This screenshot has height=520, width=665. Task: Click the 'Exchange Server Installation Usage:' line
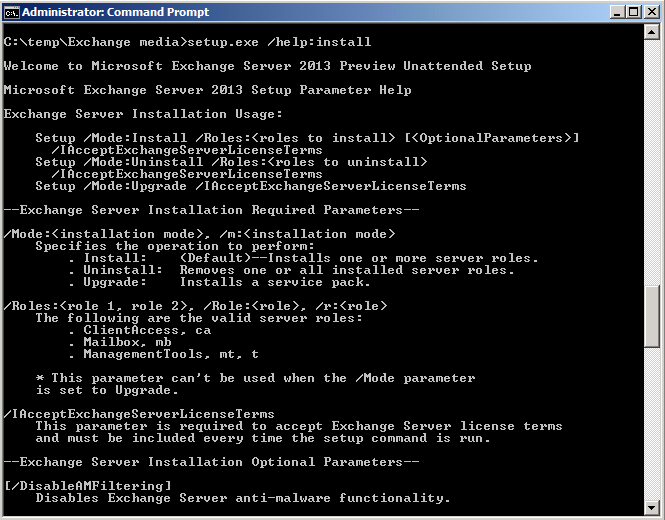pos(143,114)
